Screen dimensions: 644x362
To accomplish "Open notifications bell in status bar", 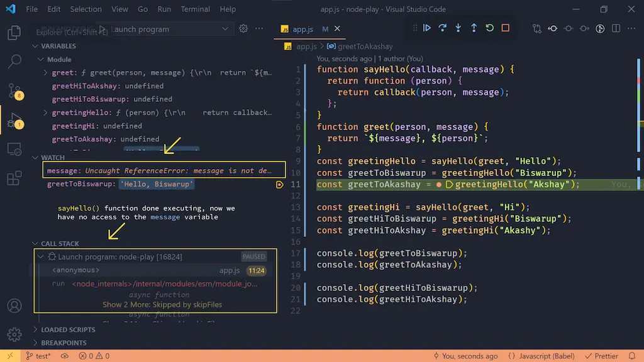I will click(x=632, y=356).
